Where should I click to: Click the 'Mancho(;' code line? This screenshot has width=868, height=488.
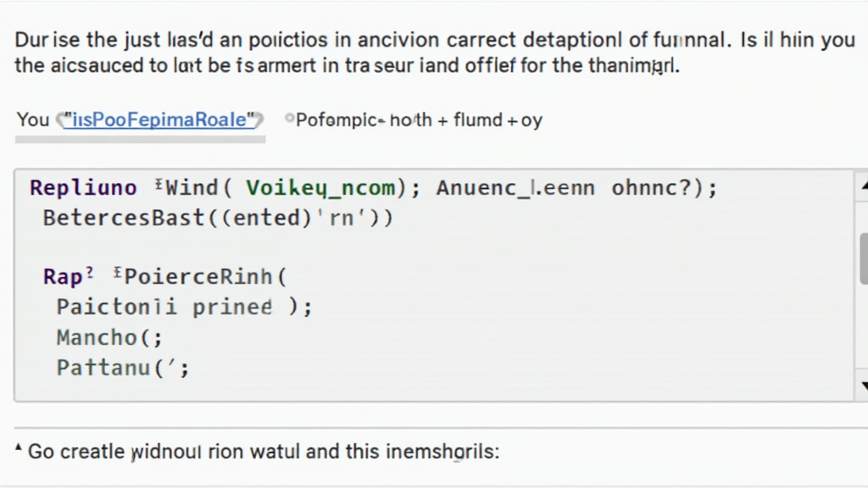pyautogui.click(x=108, y=337)
